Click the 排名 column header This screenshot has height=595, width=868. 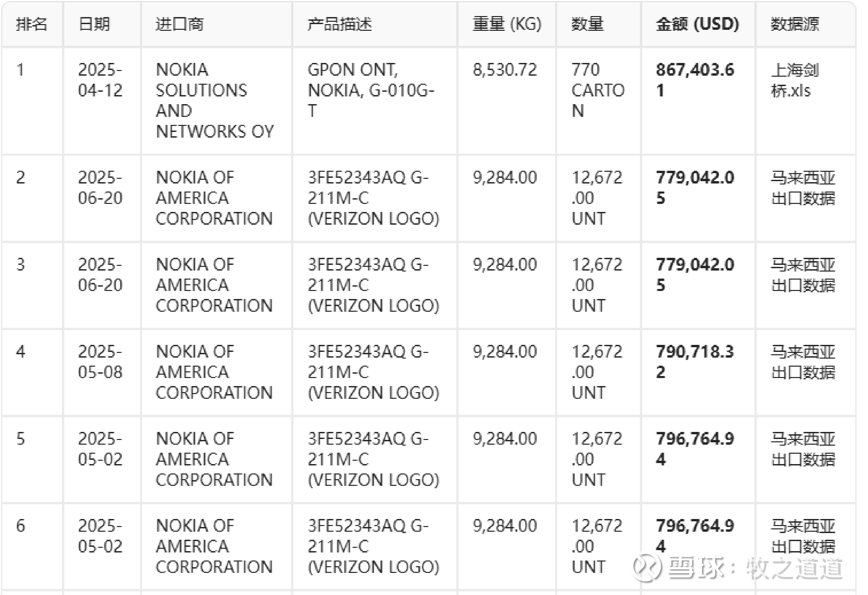(x=32, y=24)
